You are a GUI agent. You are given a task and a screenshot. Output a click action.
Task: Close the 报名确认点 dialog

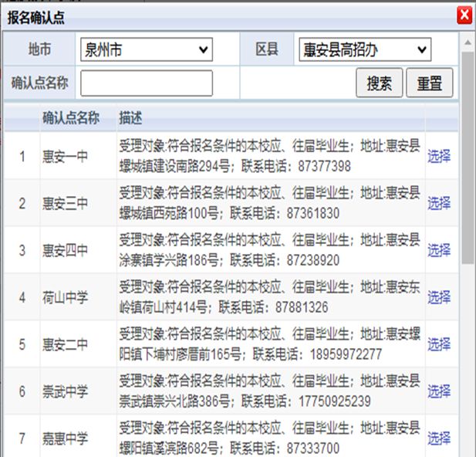pyautogui.click(x=464, y=15)
